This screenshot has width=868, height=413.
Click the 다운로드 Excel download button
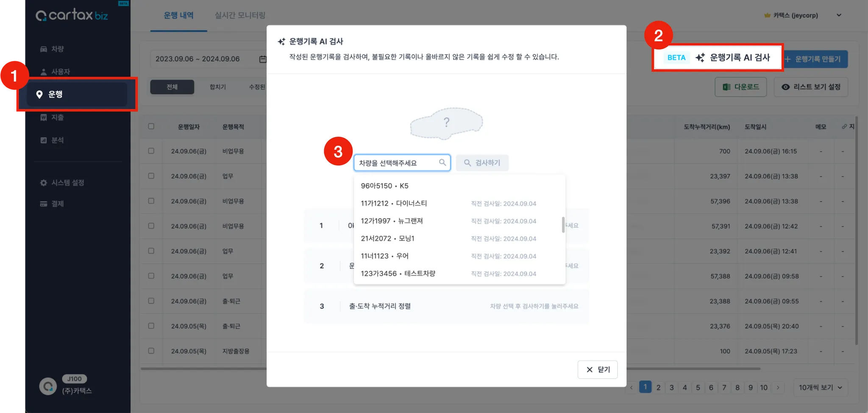tap(740, 87)
